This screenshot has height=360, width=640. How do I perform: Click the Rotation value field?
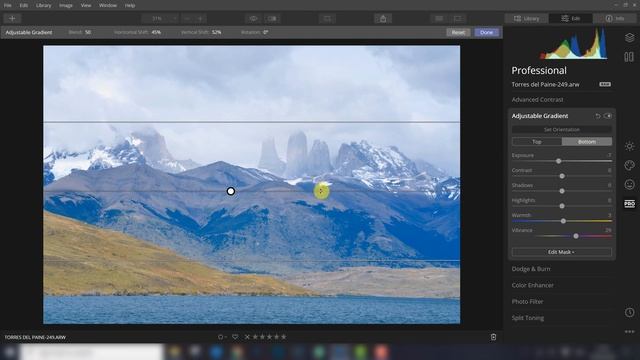coord(265,32)
